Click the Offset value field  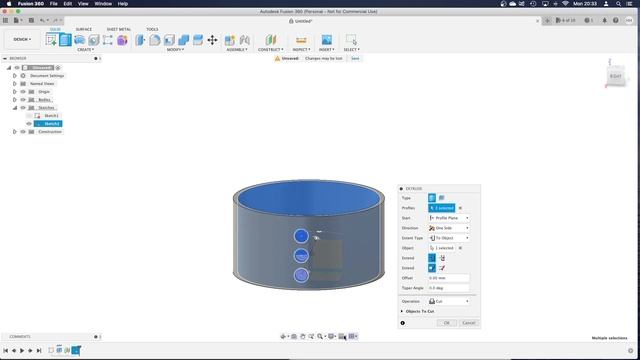pos(449,278)
